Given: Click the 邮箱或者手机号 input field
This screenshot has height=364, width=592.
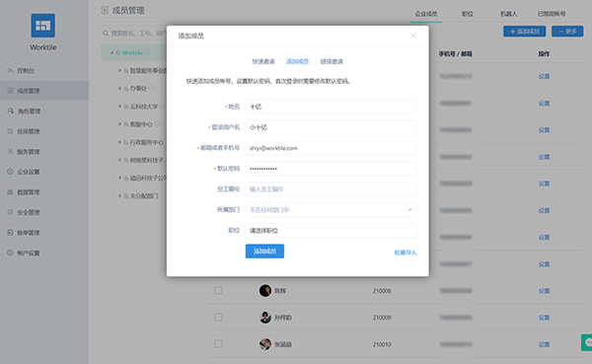Looking at the screenshot, I should 332,148.
